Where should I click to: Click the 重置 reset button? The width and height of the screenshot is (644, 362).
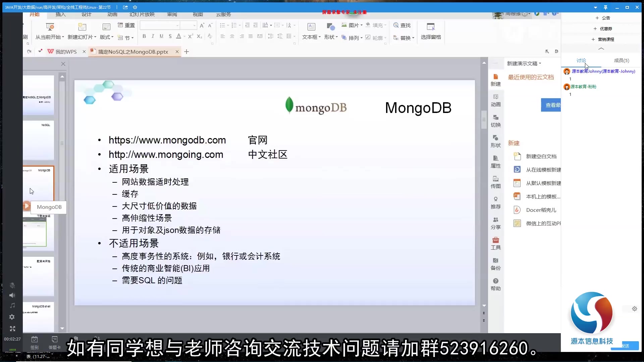pos(126,25)
